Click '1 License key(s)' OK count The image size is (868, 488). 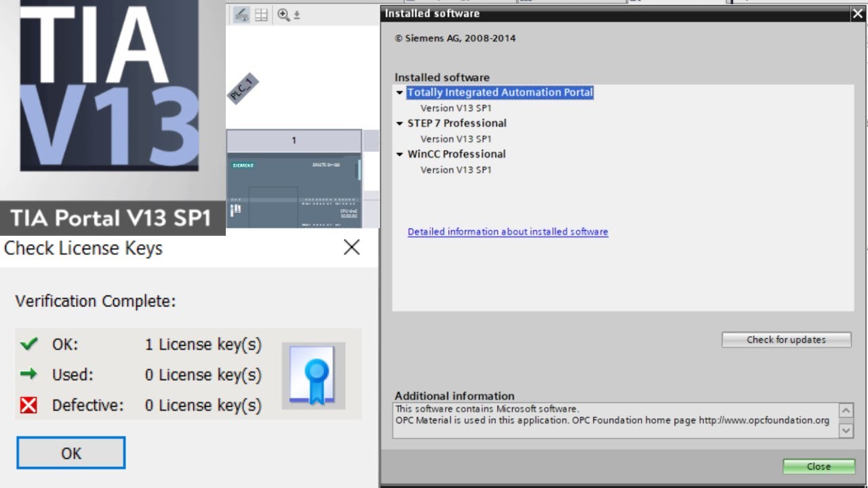click(x=203, y=344)
